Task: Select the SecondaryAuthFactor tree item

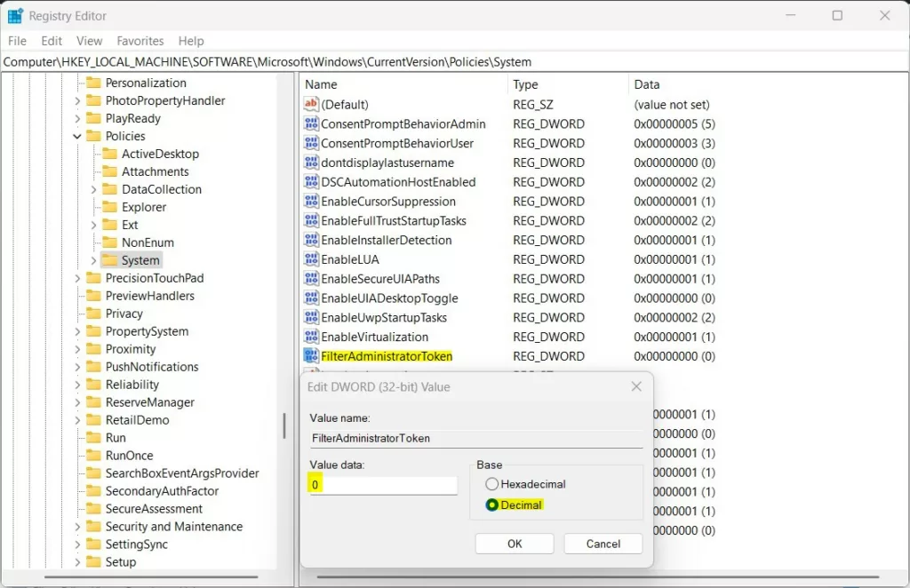Action: tap(162, 491)
